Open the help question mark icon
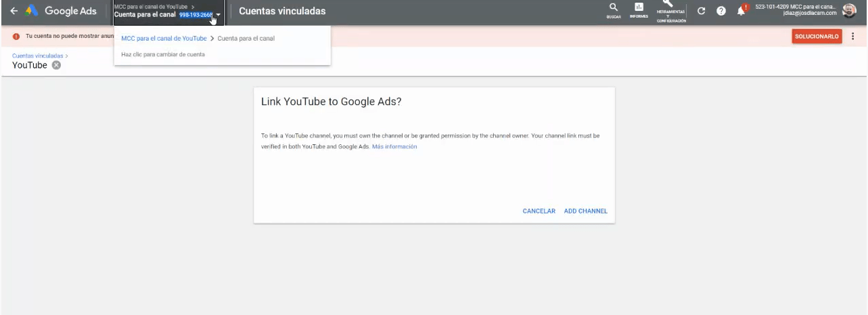868x315 pixels. pyautogui.click(x=721, y=12)
